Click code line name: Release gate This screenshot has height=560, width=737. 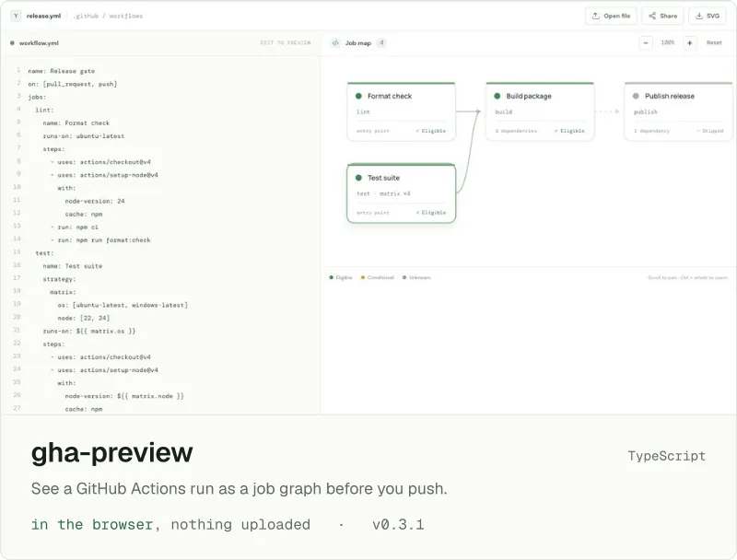[61, 71]
